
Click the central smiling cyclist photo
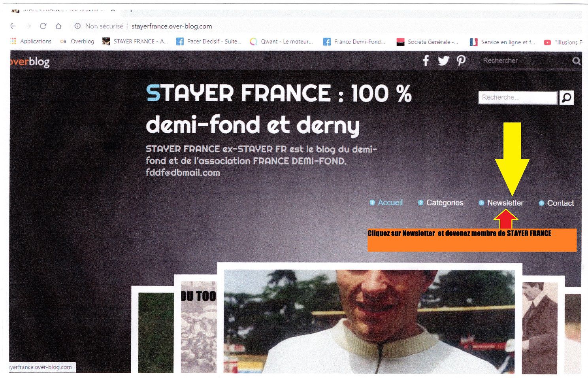369,321
